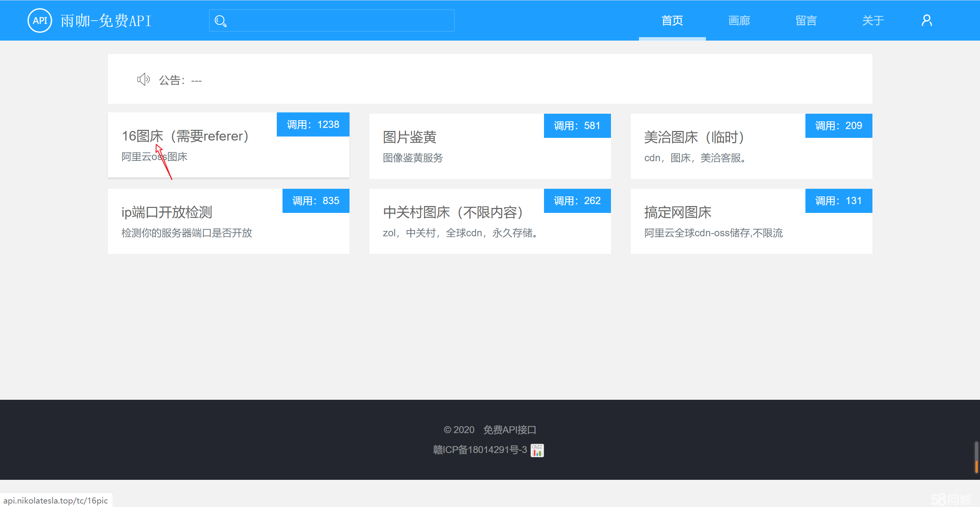Image resolution: width=980 pixels, height=507 pixels.
Task: Open the ip端口开放检测 card
Action: [167, 212]
